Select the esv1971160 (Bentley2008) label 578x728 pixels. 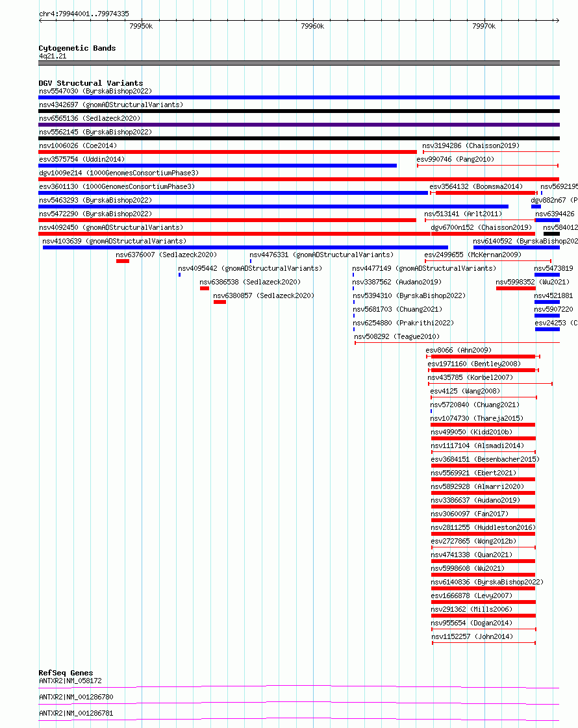(x=474, y=364)
